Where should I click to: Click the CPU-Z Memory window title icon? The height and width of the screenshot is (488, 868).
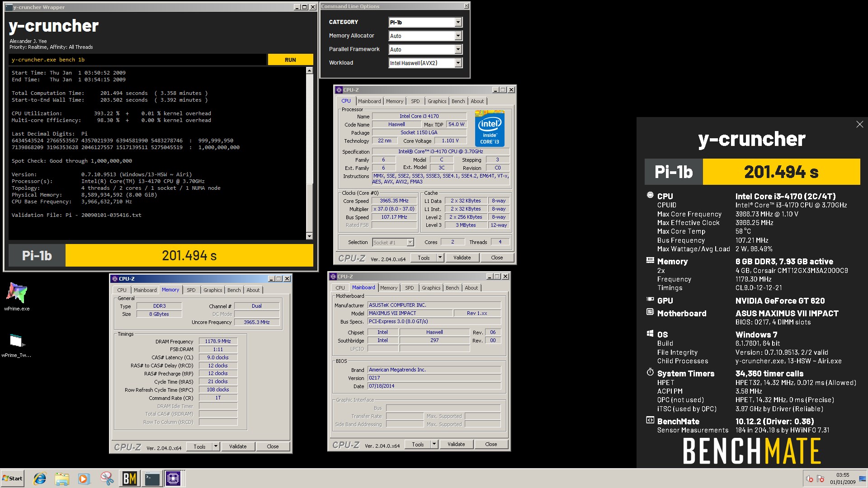point(115,279)
